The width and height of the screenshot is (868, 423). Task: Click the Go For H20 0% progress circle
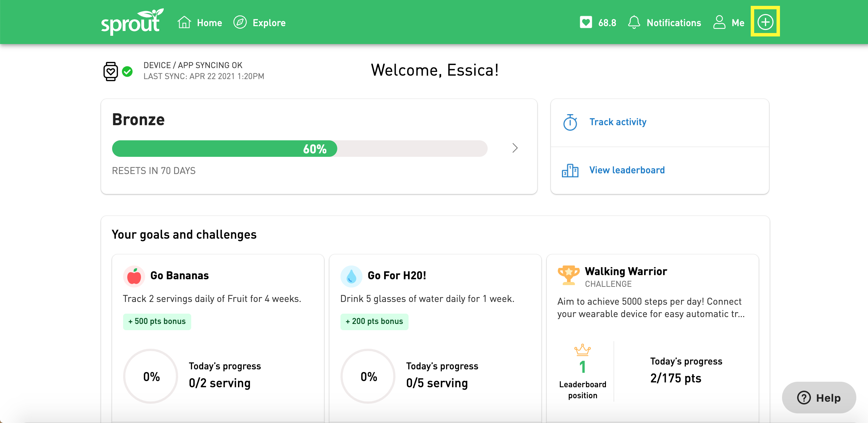click(x=368, y=377)
